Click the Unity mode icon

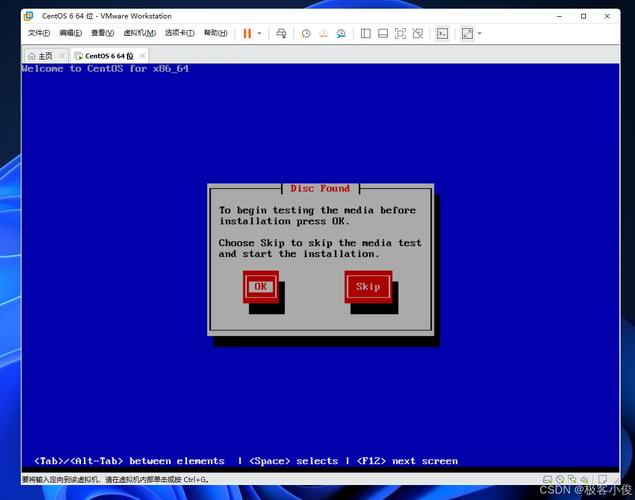(x=418, y=34)
